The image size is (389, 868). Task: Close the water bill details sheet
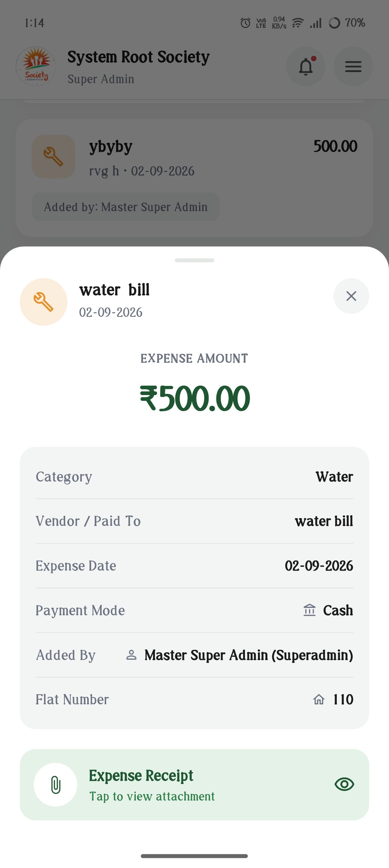click(x=351, y=296)
